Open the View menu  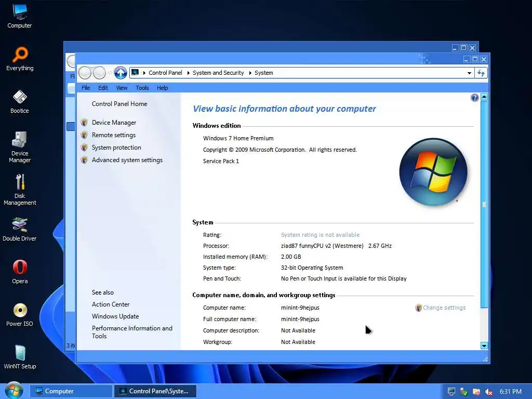coord(122,88)
